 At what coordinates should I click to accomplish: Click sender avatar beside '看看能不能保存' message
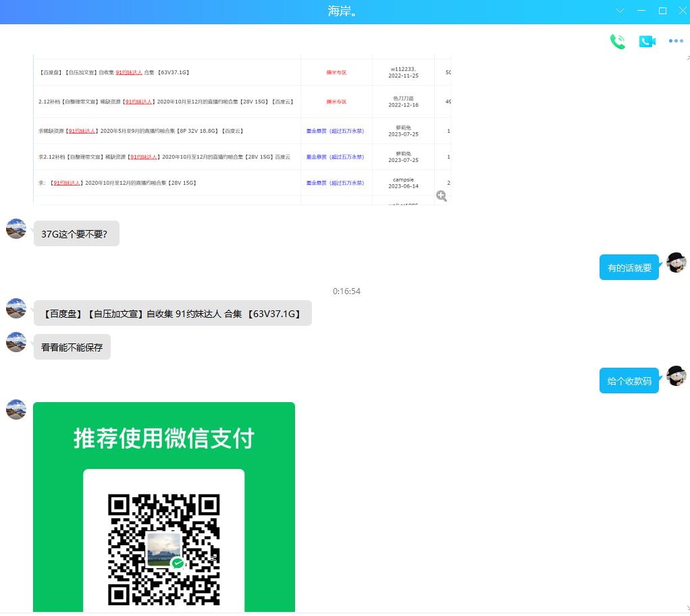pyautogui.click(x=16, y=342)
